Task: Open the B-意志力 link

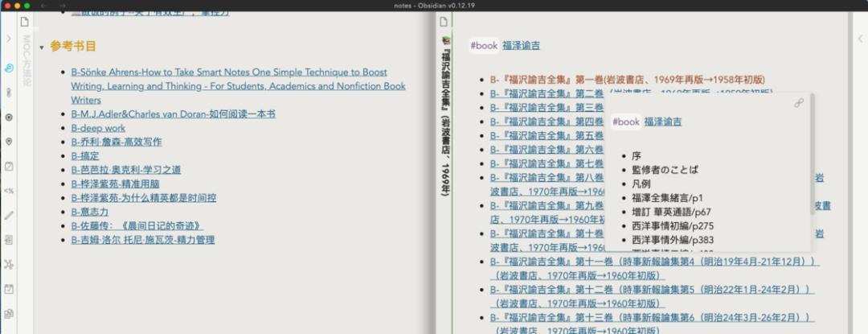Action: 90,212
